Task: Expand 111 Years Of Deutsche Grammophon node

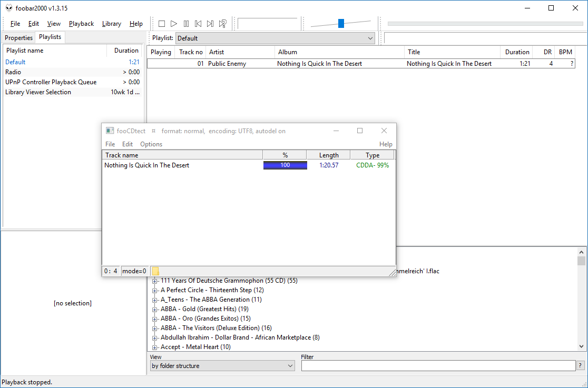Action: pyautogui.click(x=154, y=281)
